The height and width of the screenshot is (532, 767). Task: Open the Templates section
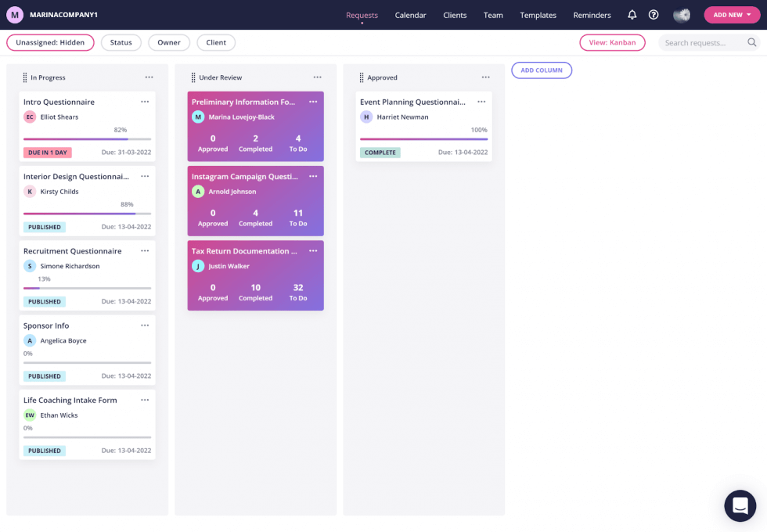(x=538, y=15)
